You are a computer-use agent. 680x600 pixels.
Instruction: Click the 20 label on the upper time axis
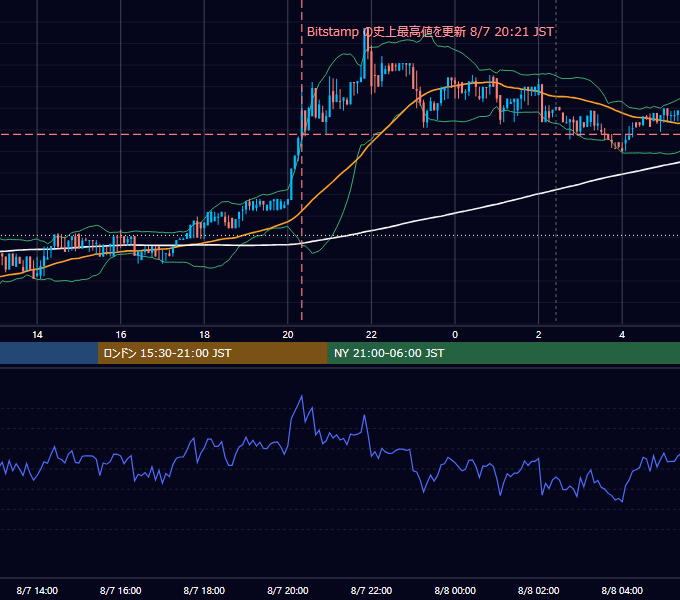288,335
